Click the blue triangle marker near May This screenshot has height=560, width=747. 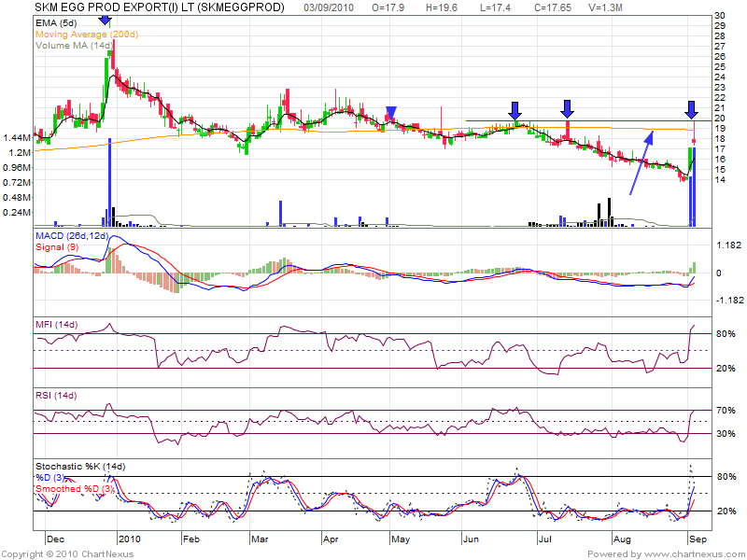(392, 112)
